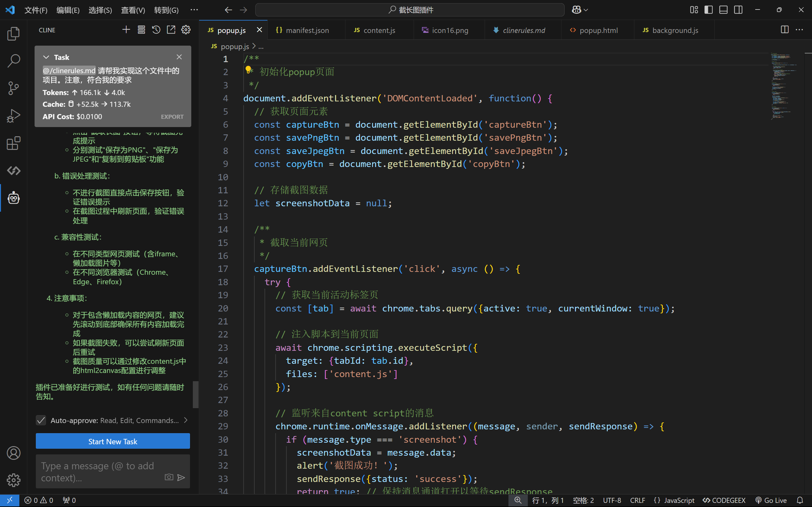Open the Source Control view
The width and height of the screenshot is (812, 507).
pos(13,88)
